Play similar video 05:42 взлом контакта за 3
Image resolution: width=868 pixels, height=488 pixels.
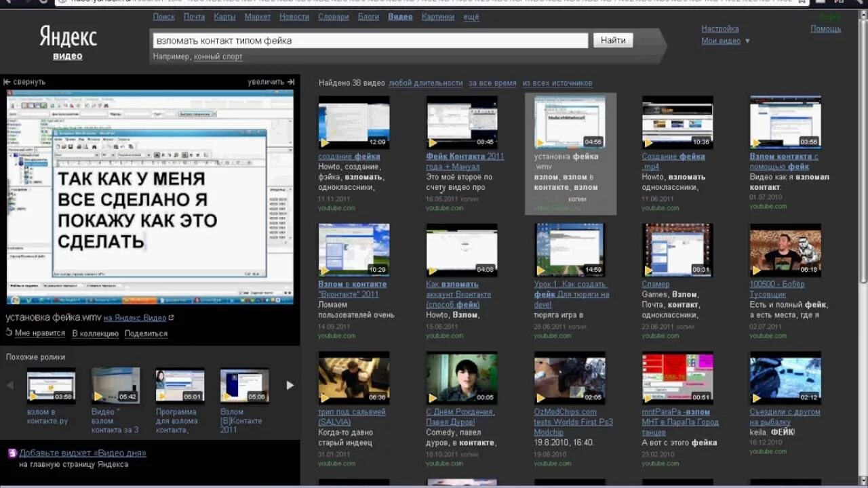pyautogui.click(x=115, y=385)
